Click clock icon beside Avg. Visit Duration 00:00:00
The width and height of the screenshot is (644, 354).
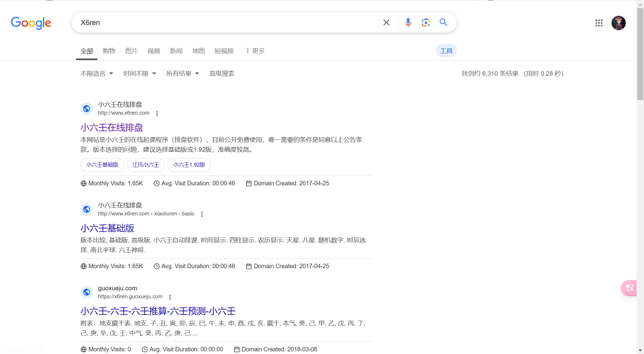coord(144,349)
